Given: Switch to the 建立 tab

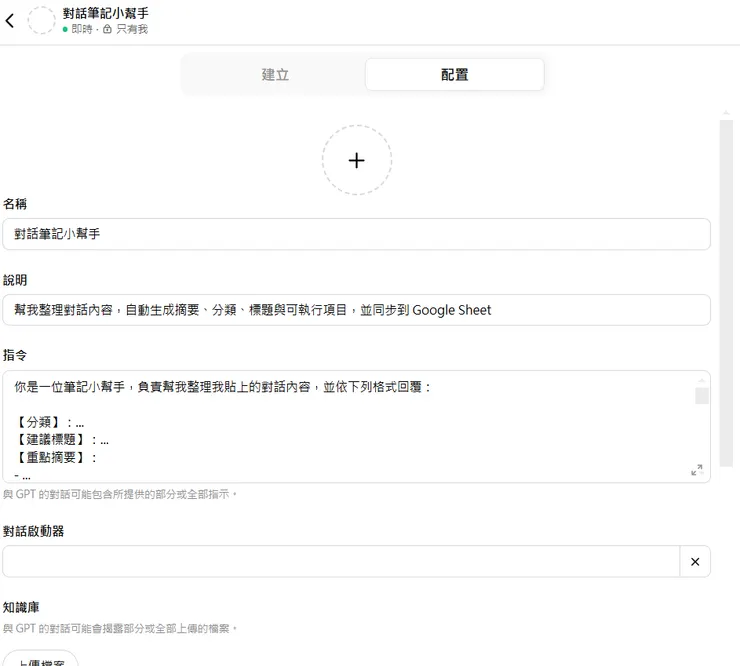Looking at the screenshot, I should [x=275, y=75].
